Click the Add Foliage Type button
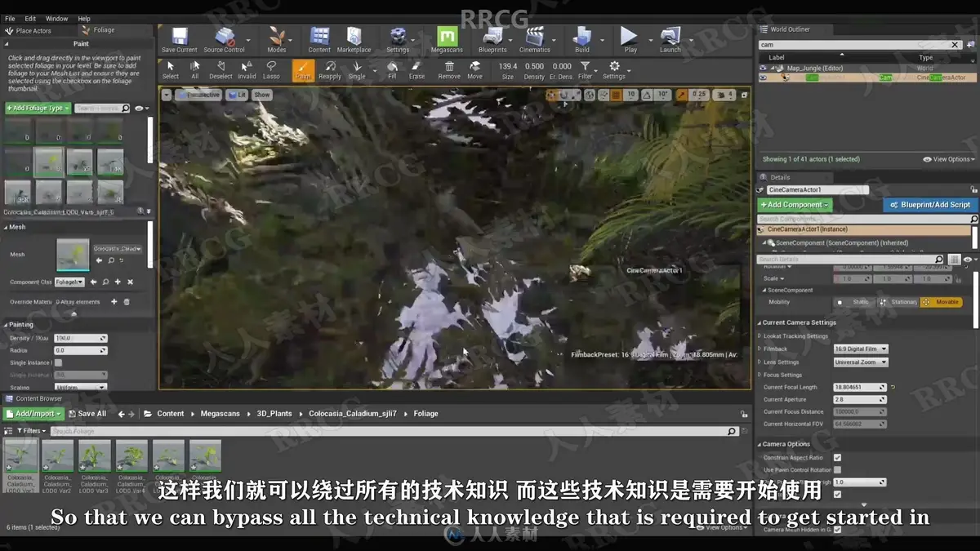980x551 pixels. [38, 108]
